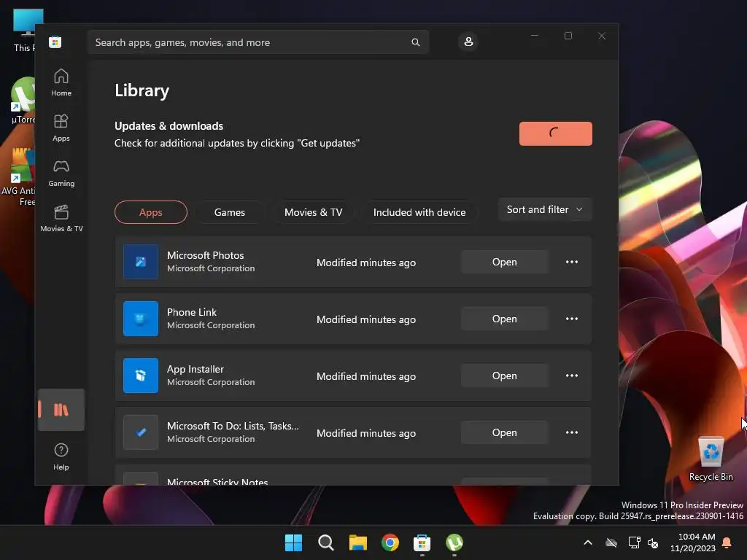This screenshot has height=560, width=747.
Task: Switch to Included with device tab
Action: (x=419, y=212)
